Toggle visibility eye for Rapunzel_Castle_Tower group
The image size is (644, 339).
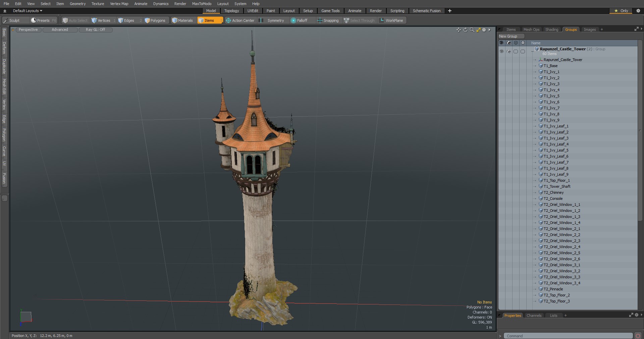(501, 51)
